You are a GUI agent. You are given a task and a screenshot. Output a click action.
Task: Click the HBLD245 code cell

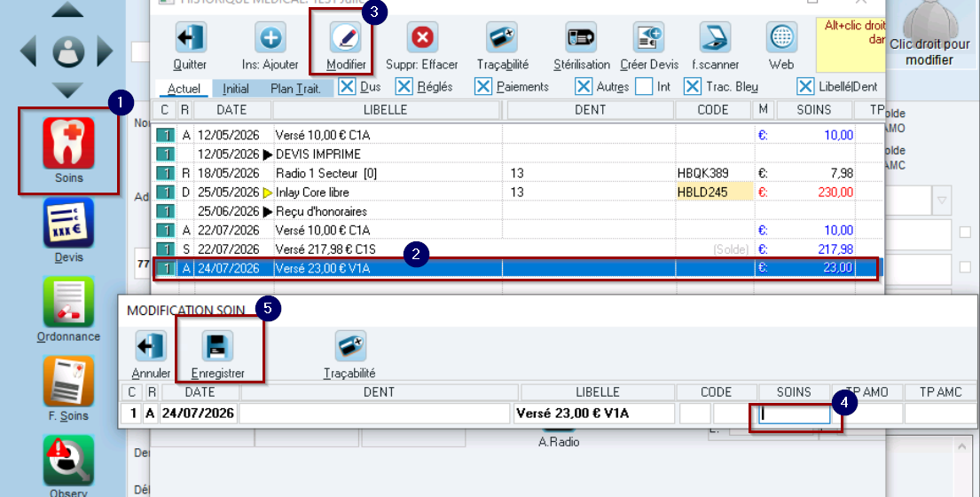pos(714,192)
